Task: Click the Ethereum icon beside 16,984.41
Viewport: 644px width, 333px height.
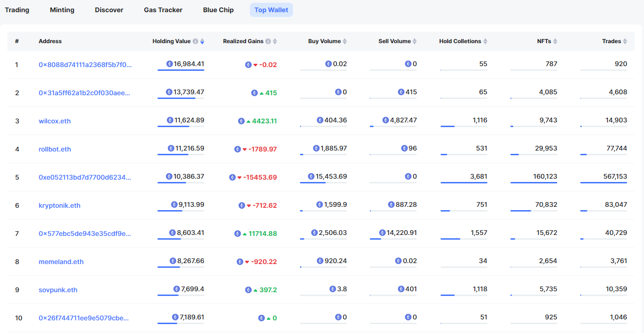Action: coord(170,64)
